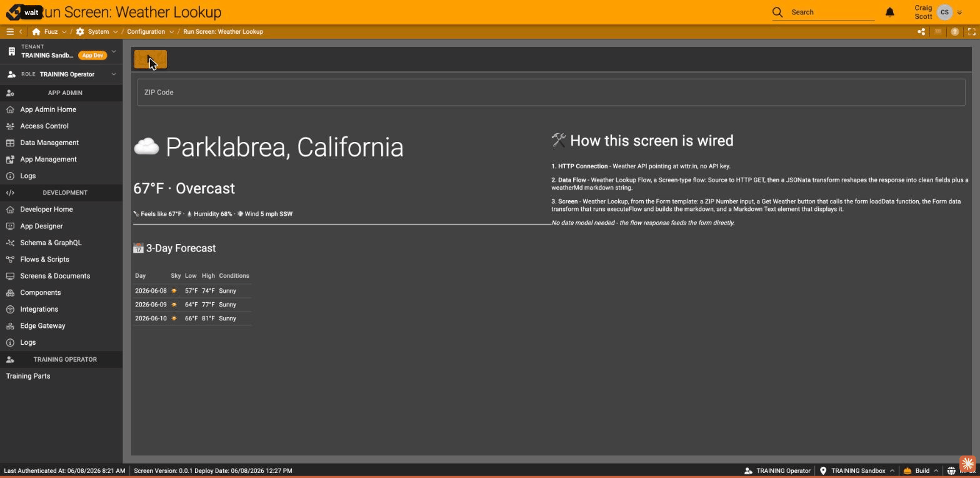Click the App Designer icon
980x478 pixels.
10,226
